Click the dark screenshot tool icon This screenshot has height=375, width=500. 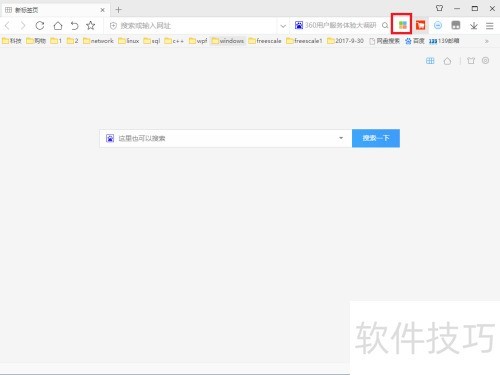tap(456, 25)
